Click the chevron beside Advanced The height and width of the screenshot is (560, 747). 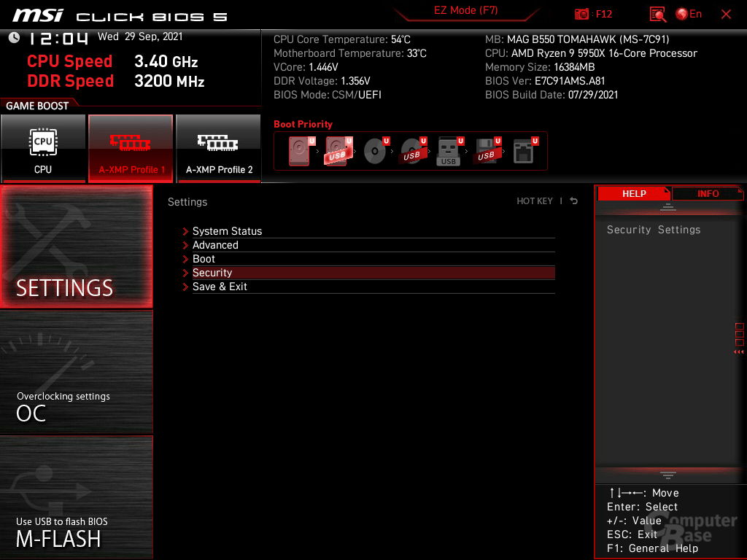pyautogui.click(x=185, y=245)
